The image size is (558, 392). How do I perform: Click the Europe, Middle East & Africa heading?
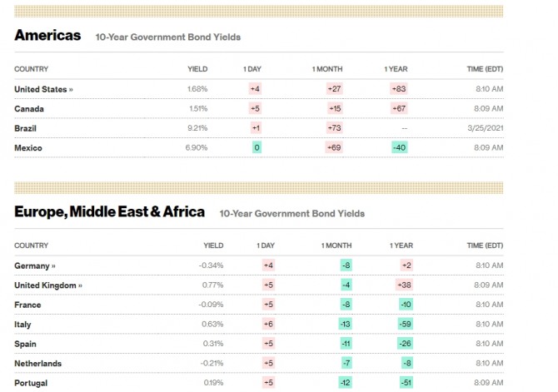pos(109,211)
